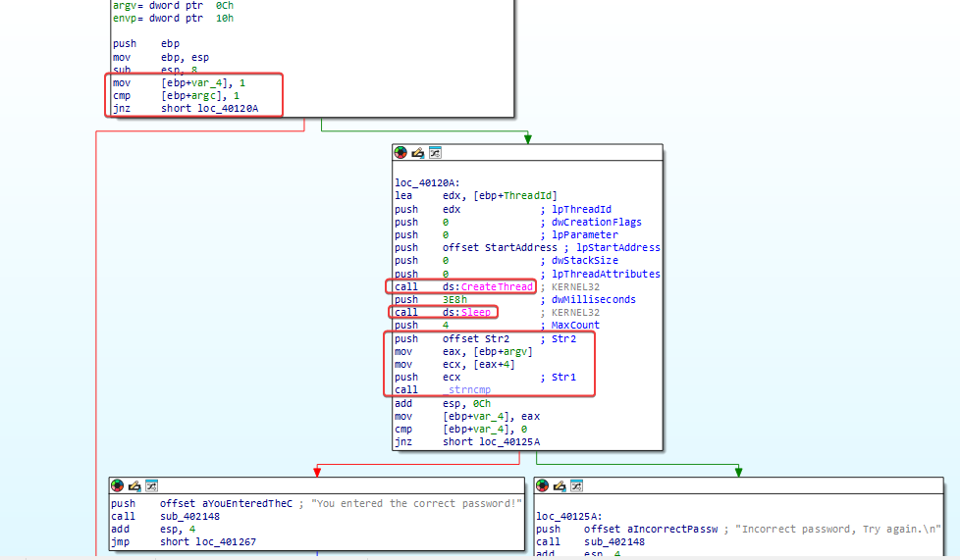Click the 'lpThreadAttributes' comment
The image size is (960, 560).
pyautogui.click(x=606, y=274)
